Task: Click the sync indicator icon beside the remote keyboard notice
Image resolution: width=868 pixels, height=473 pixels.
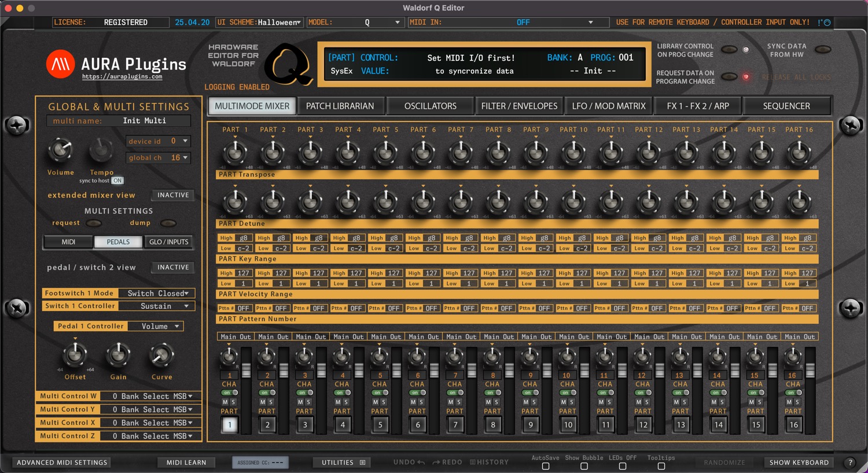Action: click(827, 23)
